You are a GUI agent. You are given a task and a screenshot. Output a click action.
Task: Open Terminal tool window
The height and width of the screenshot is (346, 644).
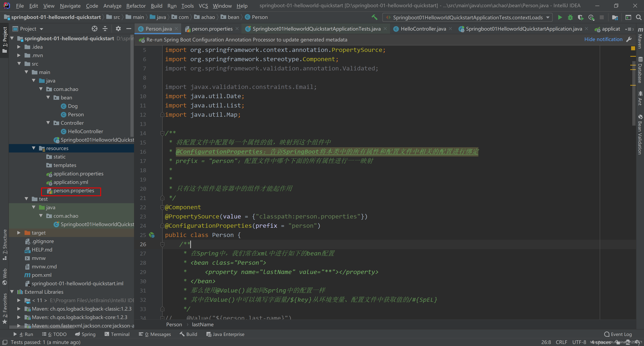click(x=117, y=334)
